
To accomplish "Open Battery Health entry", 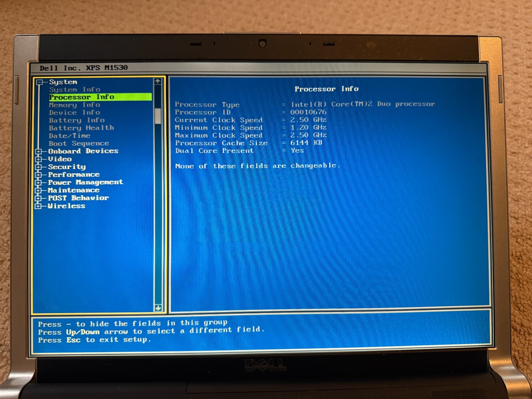I will [81, 128].
